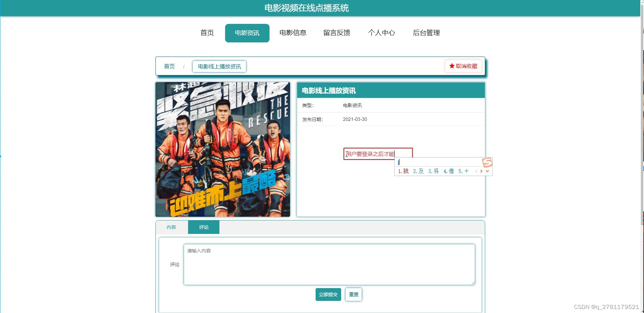Go to 个人中心 in the navigation
This screenshot has height=313, width=644.
382,33
